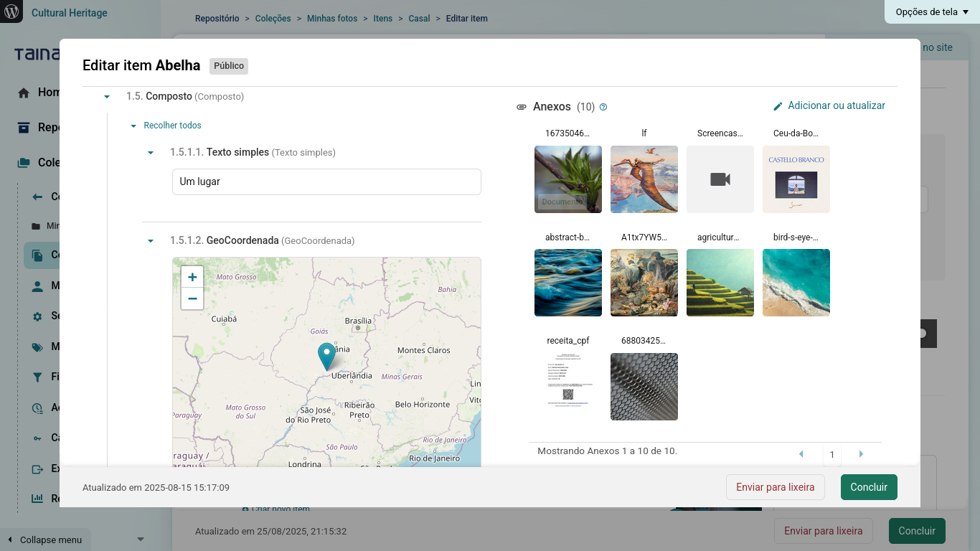Zoom in on the map

point(192,276)
